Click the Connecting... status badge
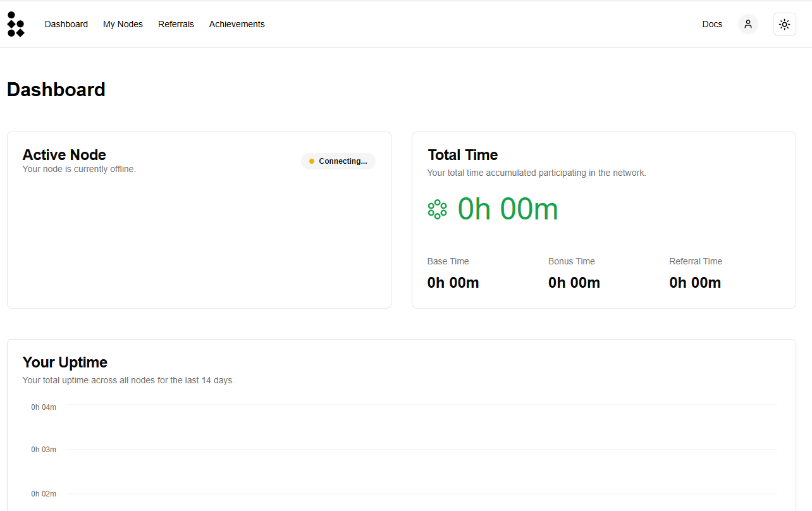812x511 pixels. pyautogui.click(x=338, y=161)
